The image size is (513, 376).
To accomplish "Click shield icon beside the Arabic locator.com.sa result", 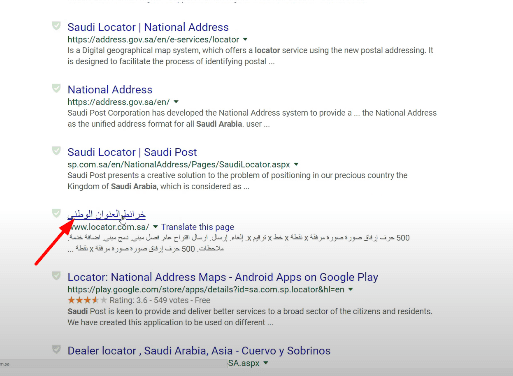I will point(56,213).
